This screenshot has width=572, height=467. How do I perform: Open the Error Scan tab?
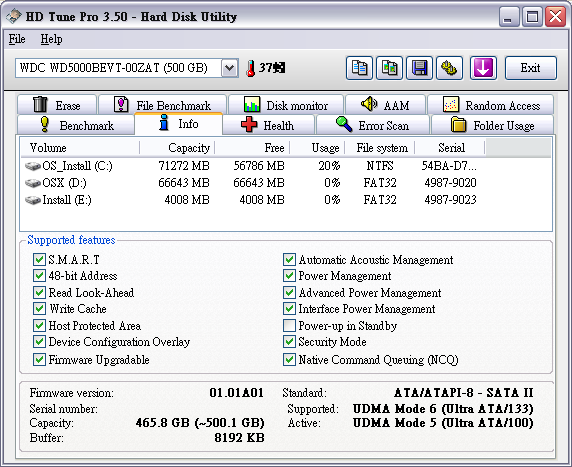click(372, 125)
